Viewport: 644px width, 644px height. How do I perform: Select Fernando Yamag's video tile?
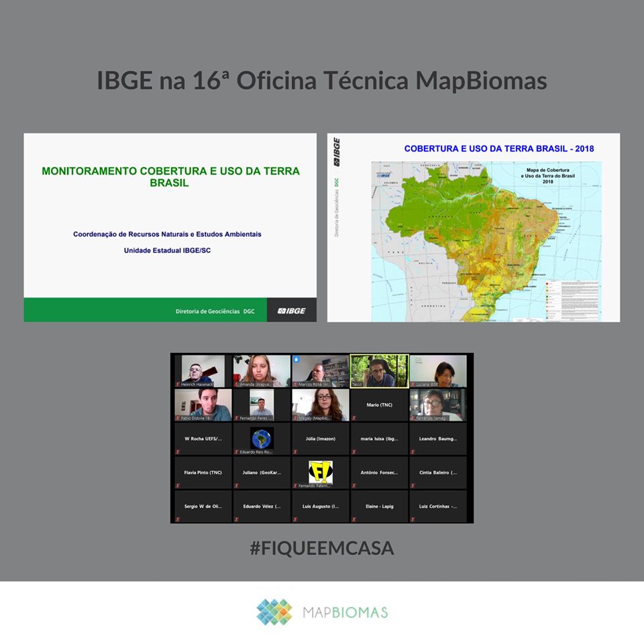(x=438, y=405)
